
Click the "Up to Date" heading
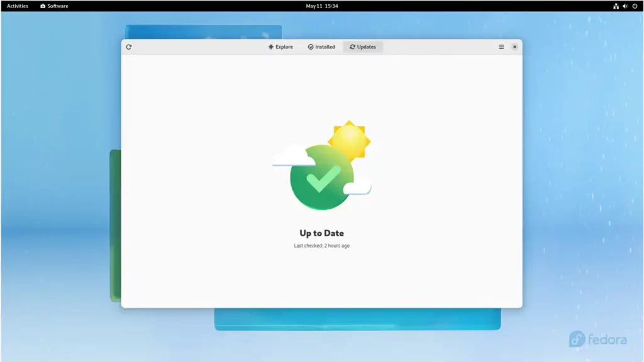pyautogui.click(x=321, y=233)
